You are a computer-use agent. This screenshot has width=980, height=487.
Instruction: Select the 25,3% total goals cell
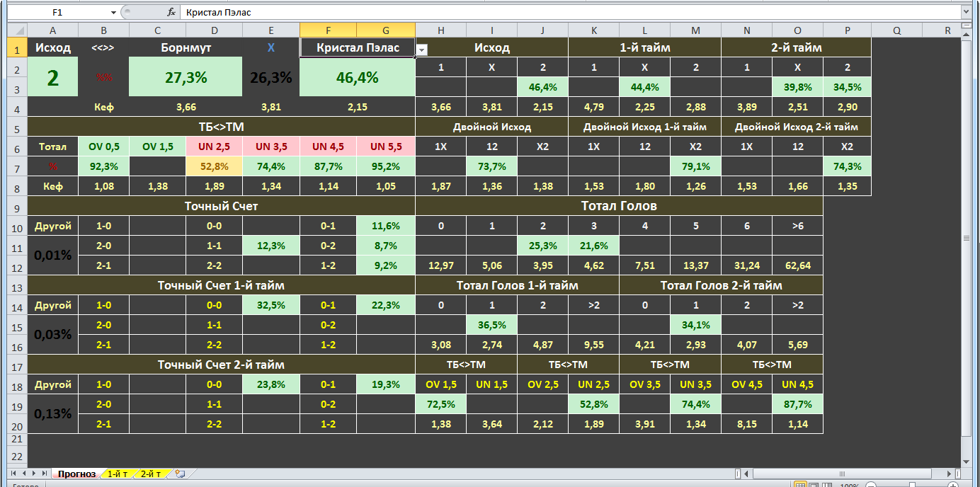543,246
